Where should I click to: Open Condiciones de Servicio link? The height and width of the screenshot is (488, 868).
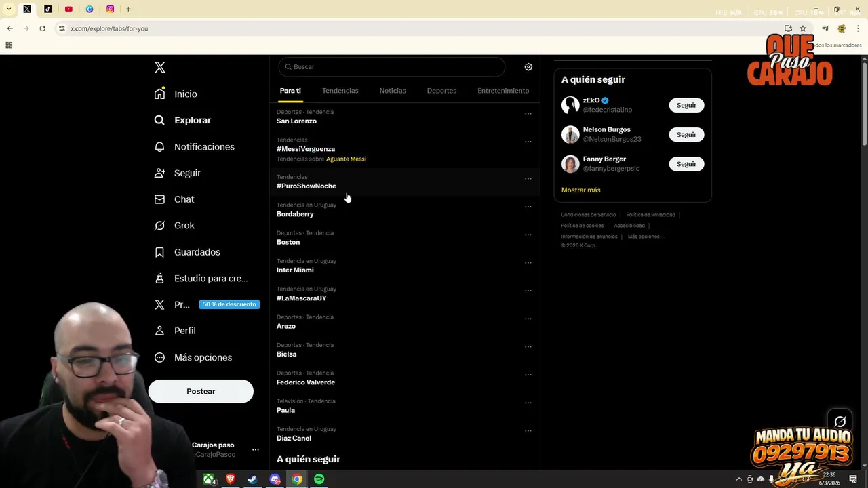coord(588,215)
